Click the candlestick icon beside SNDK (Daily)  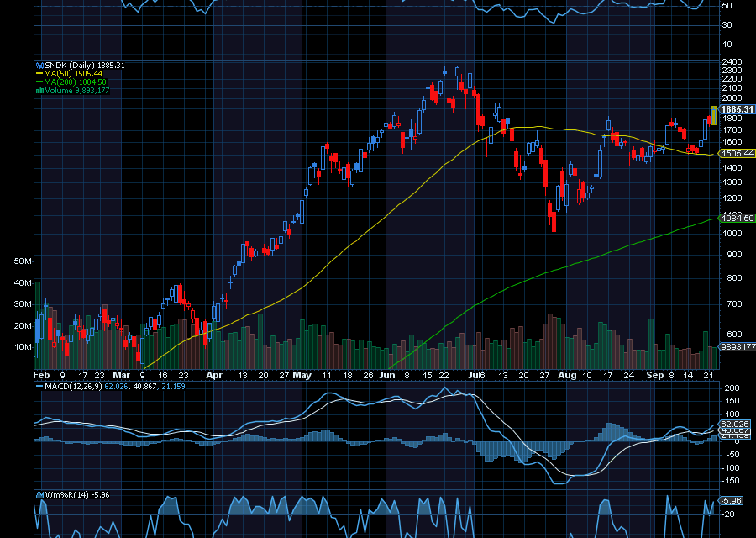click(x=39, y=65)
